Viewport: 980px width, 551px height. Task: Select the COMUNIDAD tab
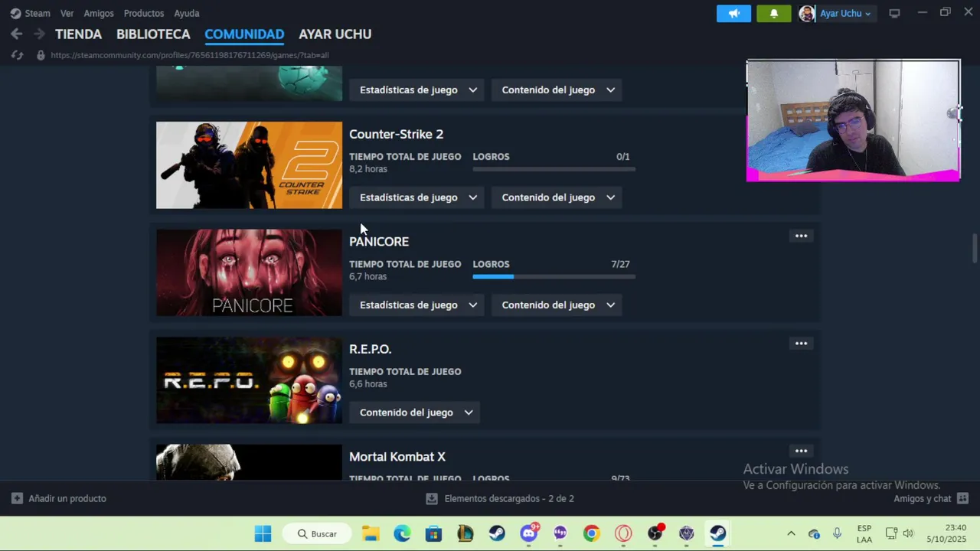244,34
